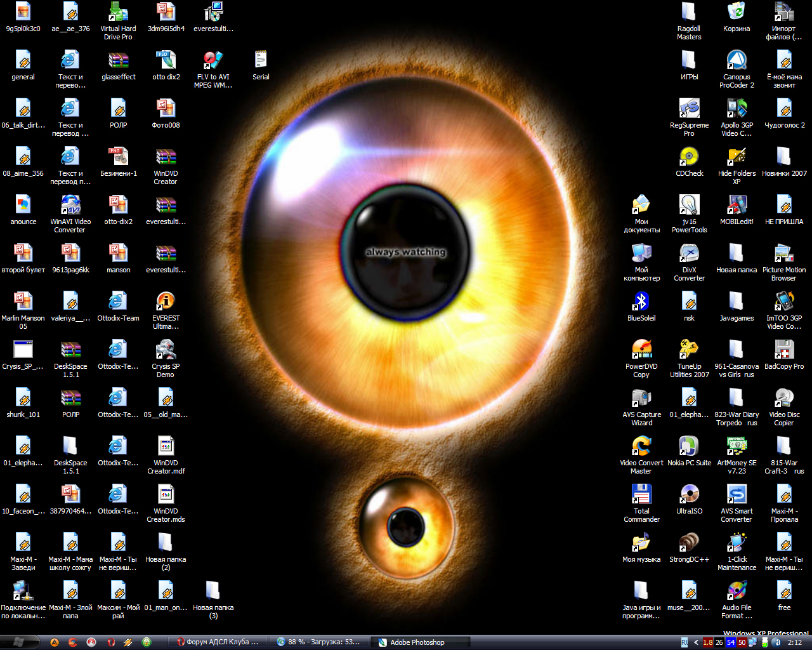Viewport: 812px width, 650px height.
Task: Open the RU keyboard language switcher
Action: tap(684, 642)
